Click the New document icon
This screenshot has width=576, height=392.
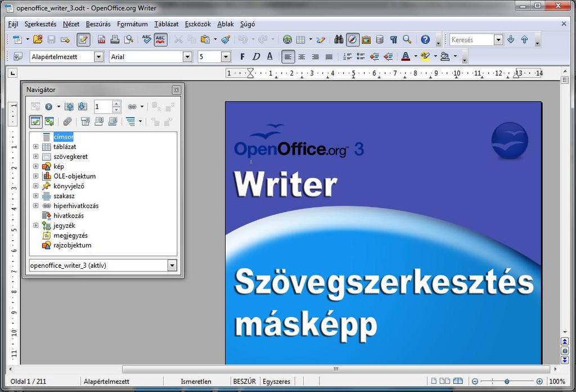(x=17, y=39)
